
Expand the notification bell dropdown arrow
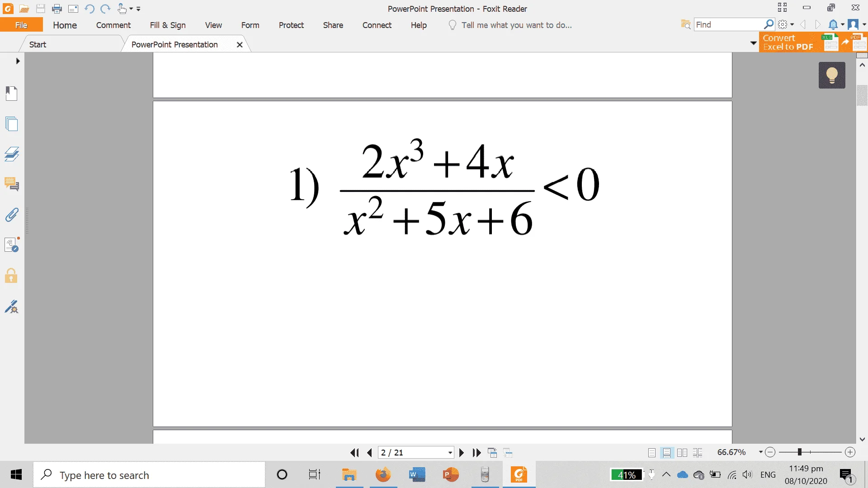coord(843,24)
